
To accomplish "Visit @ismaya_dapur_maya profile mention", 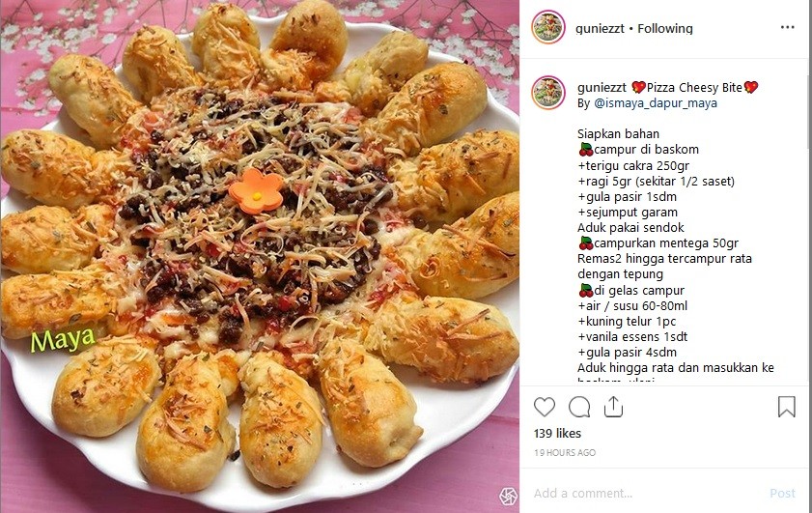I will [x=655, y=103].
